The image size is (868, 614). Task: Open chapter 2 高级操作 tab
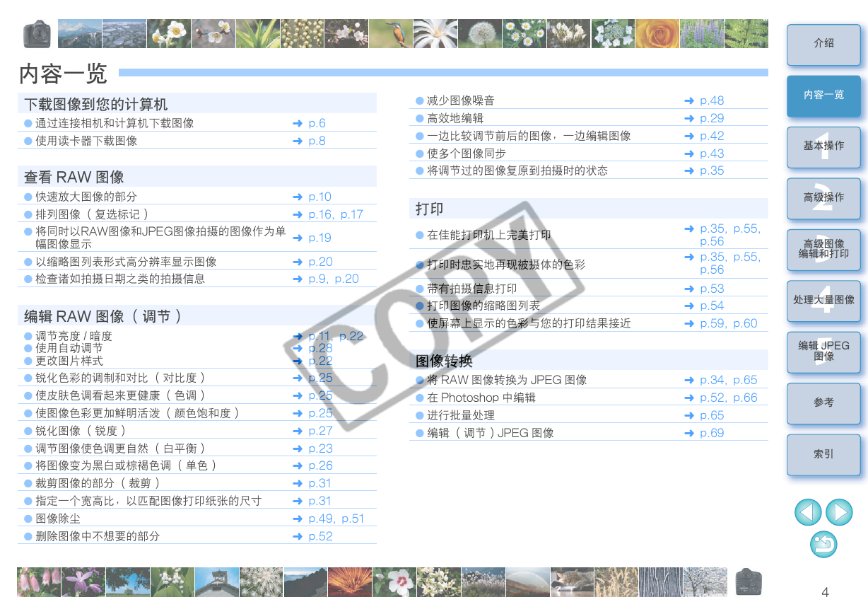click(823, 197)
